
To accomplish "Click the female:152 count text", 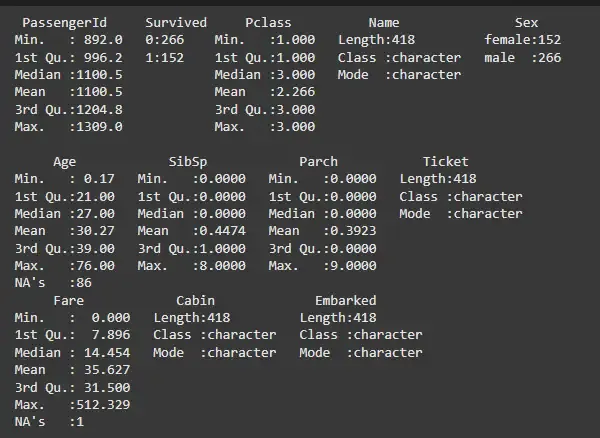I will tap(522, 40).
